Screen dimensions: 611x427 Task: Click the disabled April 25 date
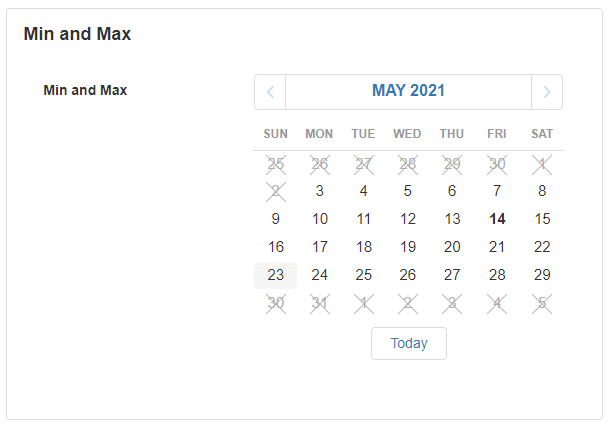276,163
